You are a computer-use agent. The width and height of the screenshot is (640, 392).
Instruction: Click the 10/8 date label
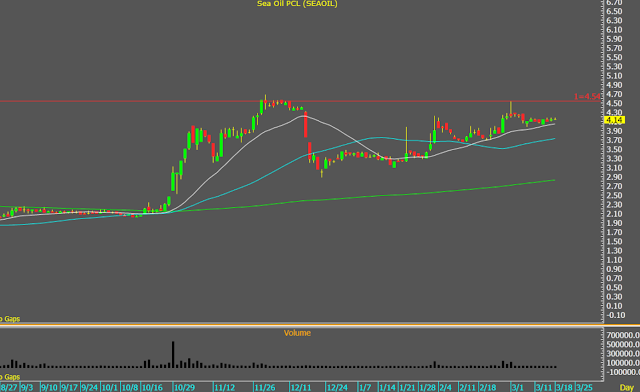click(x=130, y=387)
